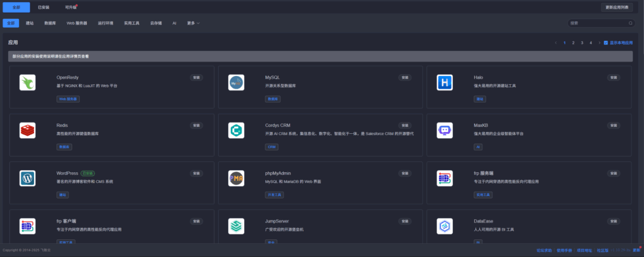The width and height of the screenshot is (644, 257).
Task: Click the JumpServer app icon
Action: tap(236, 226)
